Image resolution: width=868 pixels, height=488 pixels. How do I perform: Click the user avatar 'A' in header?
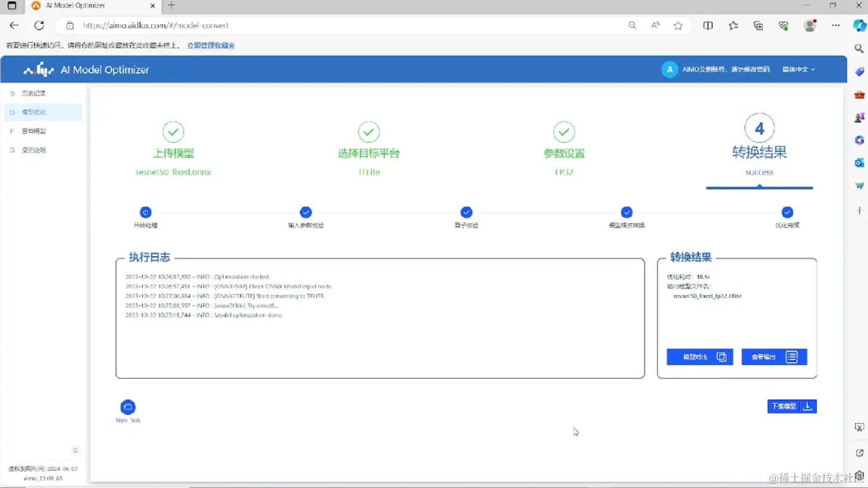(669, 69)
